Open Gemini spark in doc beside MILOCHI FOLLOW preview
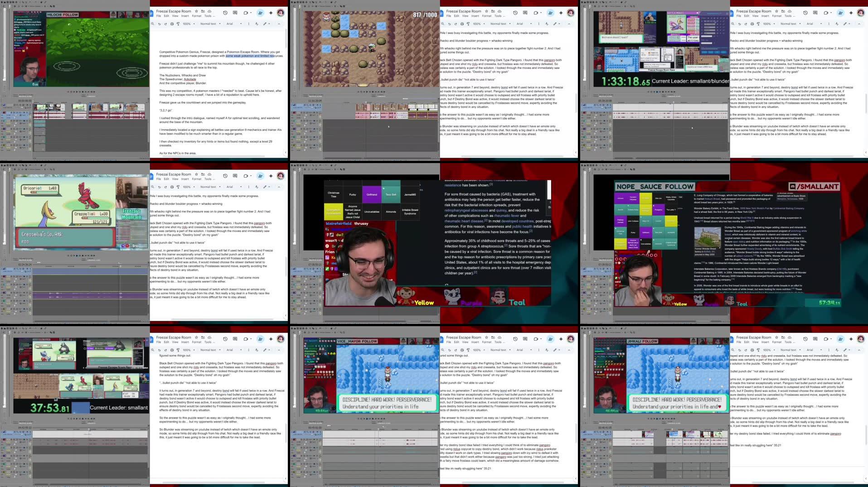The image size is (868, 487). click(x=271, y=13)
